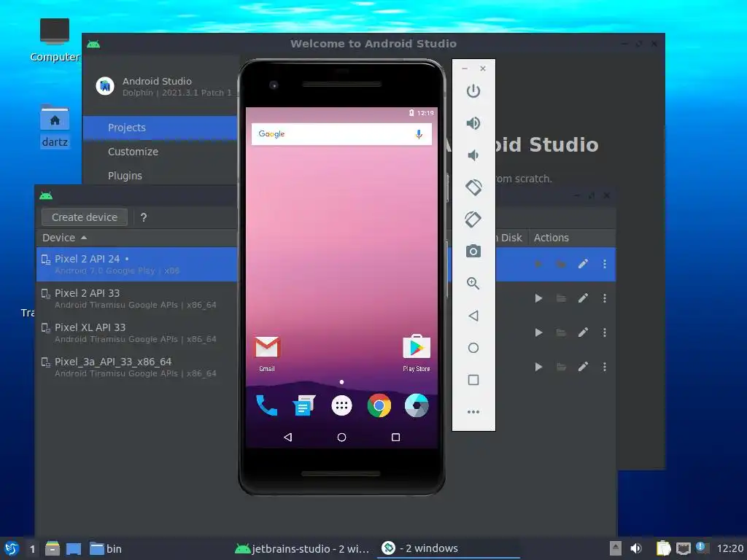Rotate the emulator left
Screen dimensions: 747x560
coord(473,187)
